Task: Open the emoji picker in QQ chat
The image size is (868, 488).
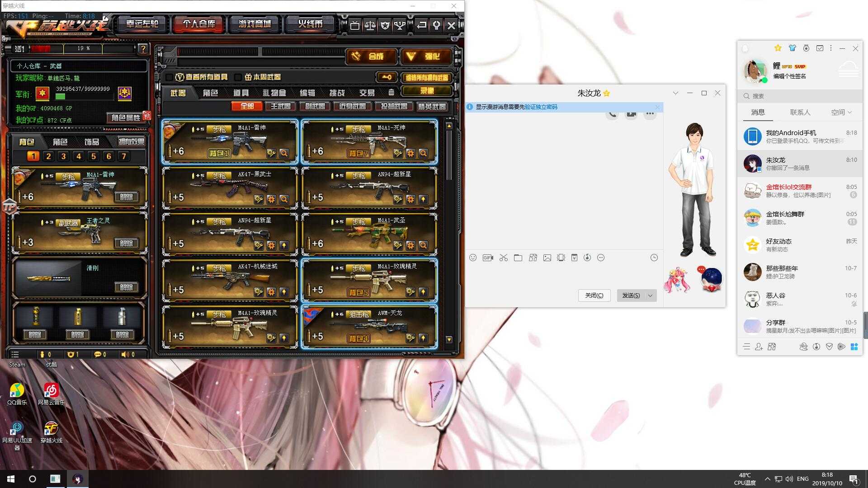Action: 473,258
